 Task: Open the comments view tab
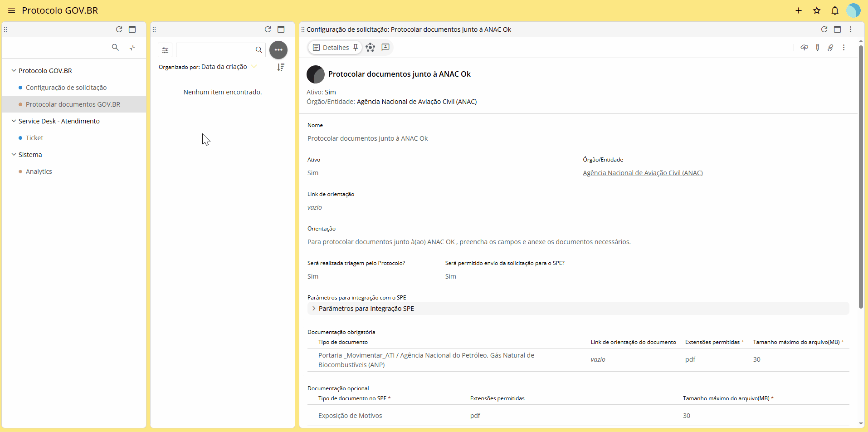(x=385, y=47)
